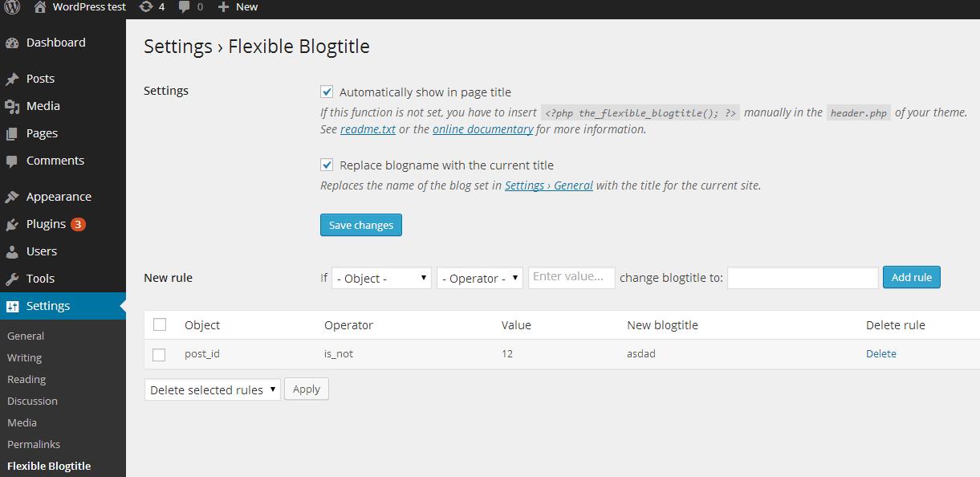Click the value 12 cell
Viewport: 980px width, 477px height.
[x=507, y=353]
